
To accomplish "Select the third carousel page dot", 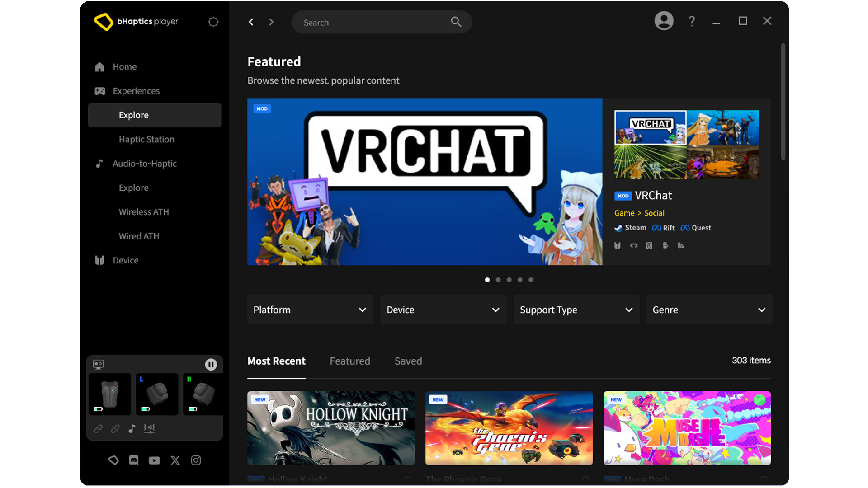I will (509, 280).
